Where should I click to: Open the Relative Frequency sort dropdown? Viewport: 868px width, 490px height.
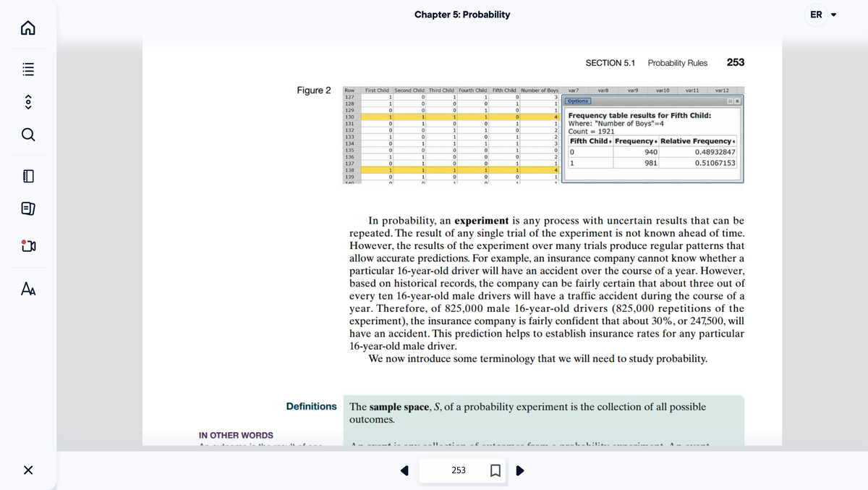coord(734,141)
